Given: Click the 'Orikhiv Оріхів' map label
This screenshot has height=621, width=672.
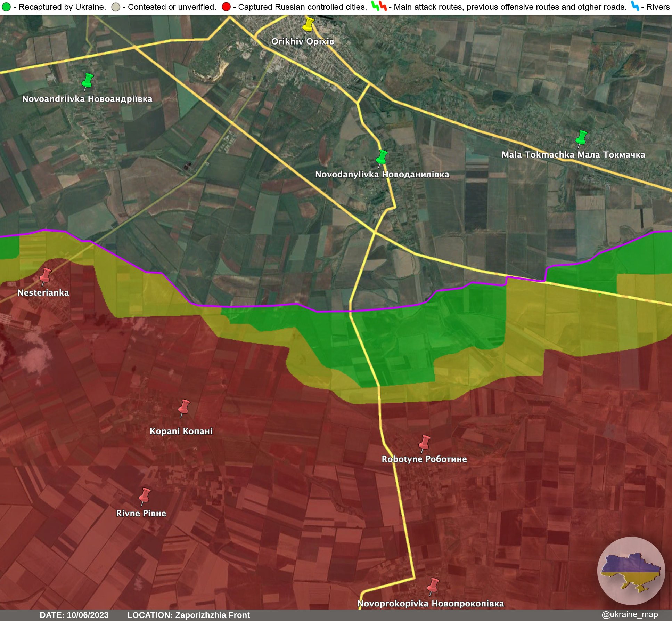Looking at the screenshot, I should click(x=303, y=41).
